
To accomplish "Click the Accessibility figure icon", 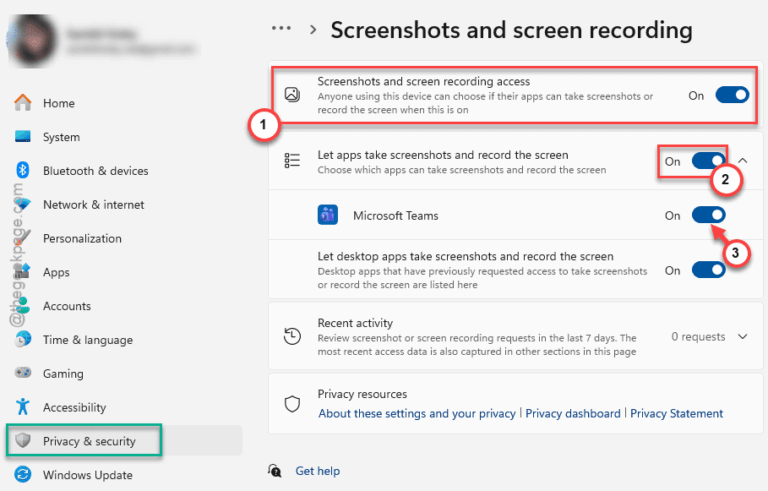I will click(23, 407).
